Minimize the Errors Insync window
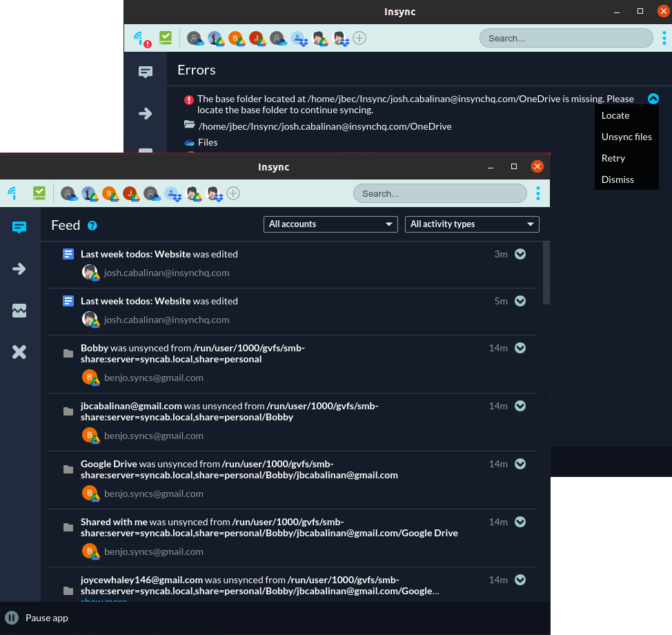This screenshot has height=635, width=672. pyautogui.click(x=617, y=12)
